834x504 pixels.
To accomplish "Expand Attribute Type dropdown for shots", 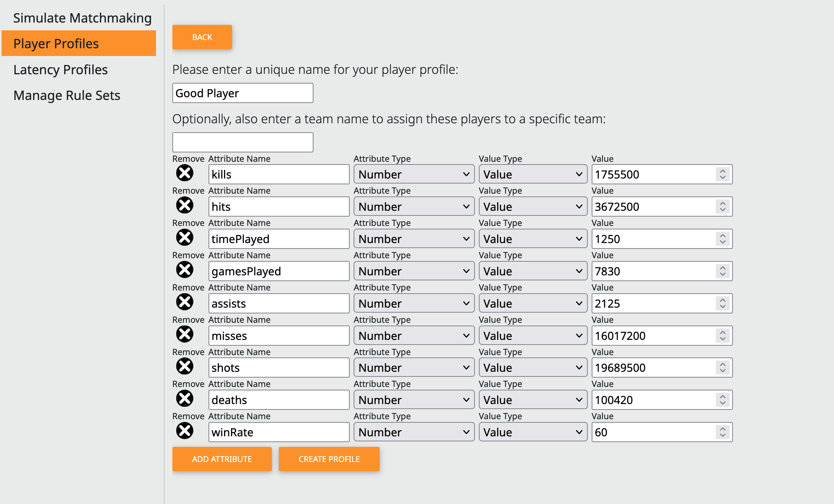I will (414, 367).
